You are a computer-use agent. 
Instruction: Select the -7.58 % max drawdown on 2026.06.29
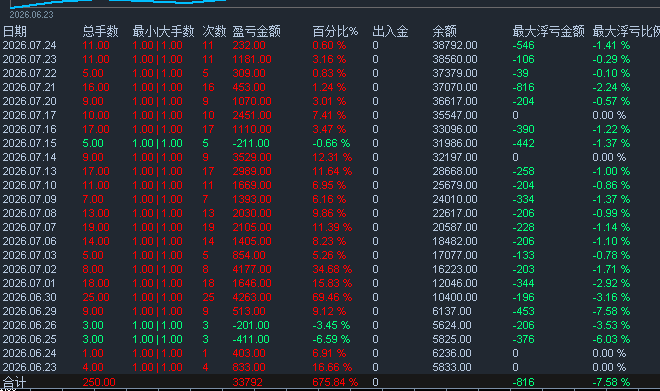tap(611, 311)
